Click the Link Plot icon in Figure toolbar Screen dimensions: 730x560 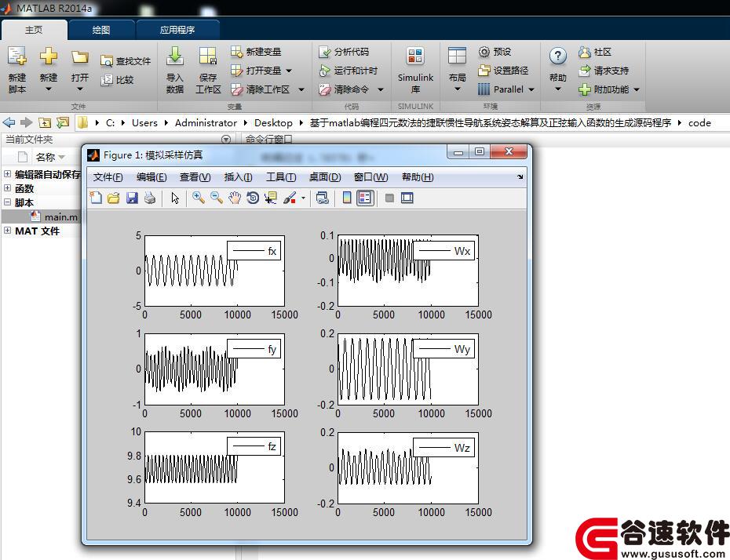tap(322, 198)
